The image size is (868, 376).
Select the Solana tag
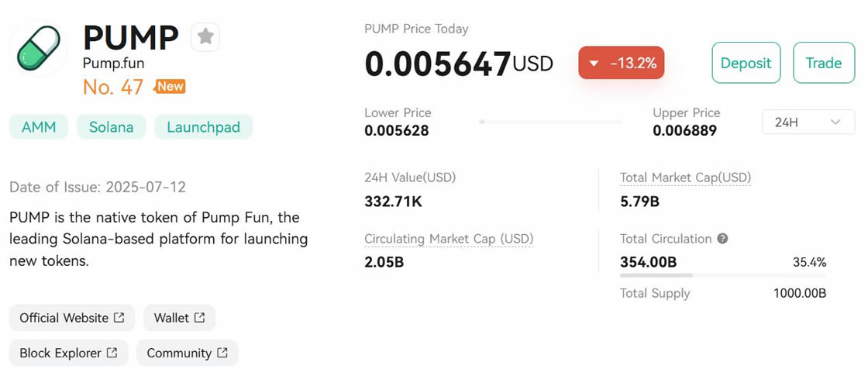(x=111, y=127)
